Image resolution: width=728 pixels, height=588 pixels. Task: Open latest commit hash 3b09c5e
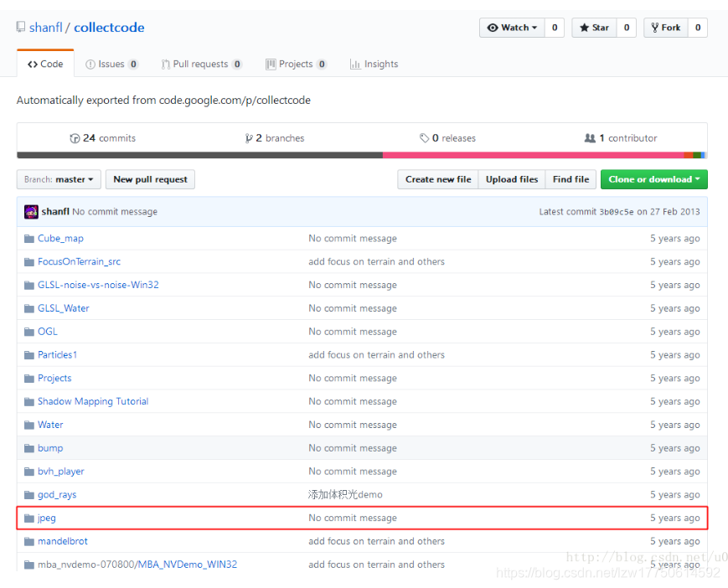[x=616, y=212]
